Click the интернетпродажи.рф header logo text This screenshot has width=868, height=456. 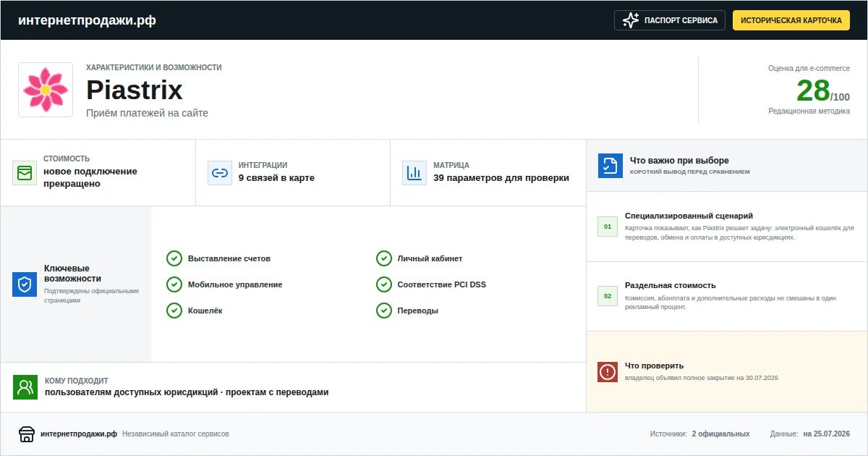87,20
